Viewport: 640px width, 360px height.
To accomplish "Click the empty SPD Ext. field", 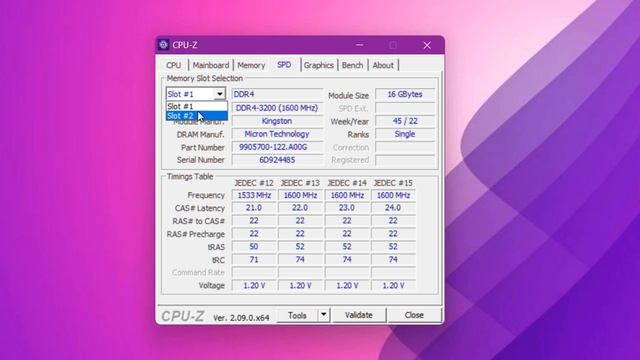I will point(405,108).
